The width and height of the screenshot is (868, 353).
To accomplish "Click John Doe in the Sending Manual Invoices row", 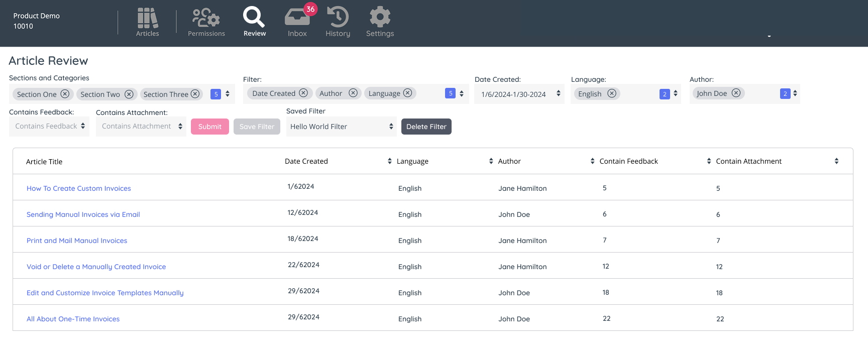I will click(514, 214).
